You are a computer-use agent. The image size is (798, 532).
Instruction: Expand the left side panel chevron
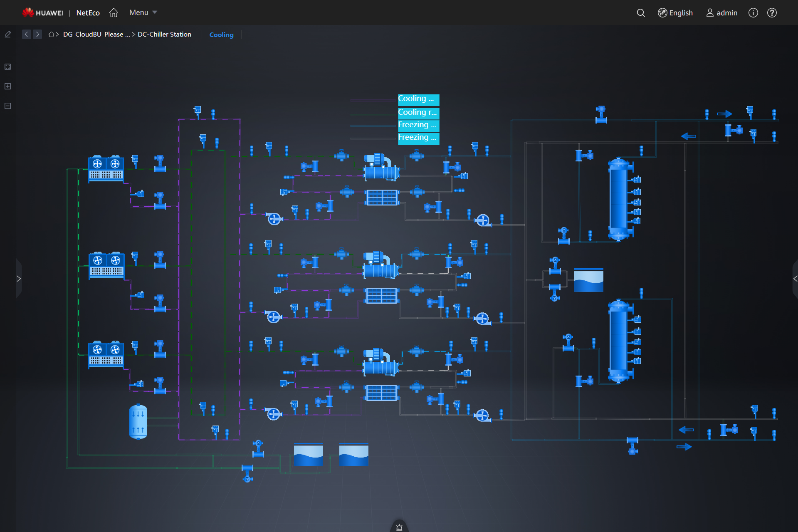pos(19,279)
